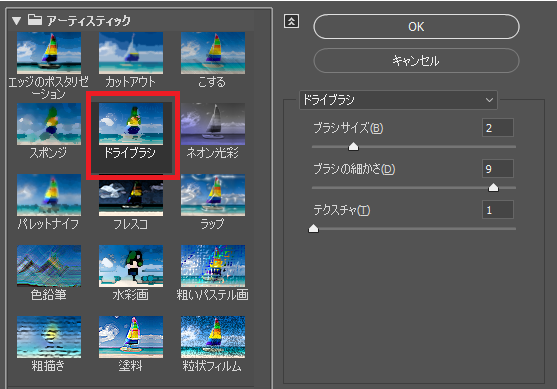Image resolution: width=557 pixels, height=389 pixels.
Task: Apply the 粗いパステル画 filter thumbnail
Action: click(x=213, y=266)
